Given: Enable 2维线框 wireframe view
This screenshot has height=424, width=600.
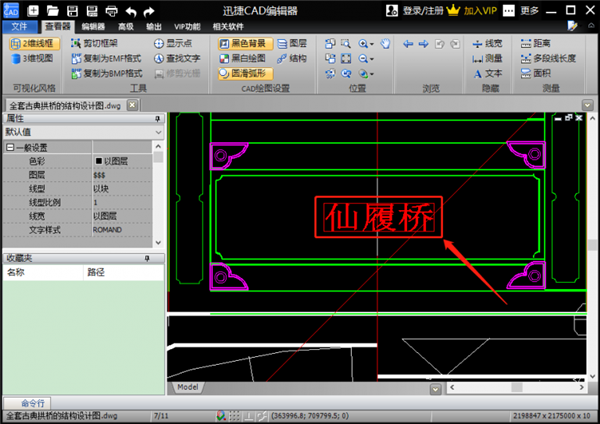Looking at the screenshot, I should pyautogui.click(x=33, y=44).
